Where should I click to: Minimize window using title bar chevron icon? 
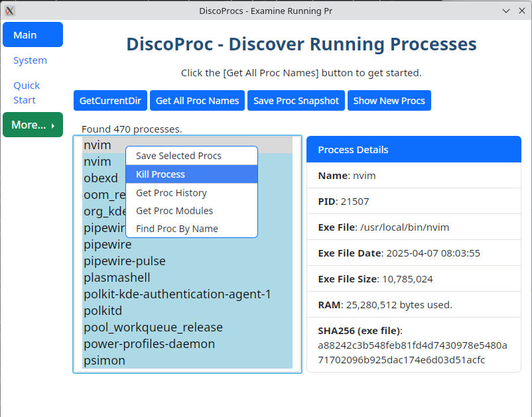[x=506, y=10]
